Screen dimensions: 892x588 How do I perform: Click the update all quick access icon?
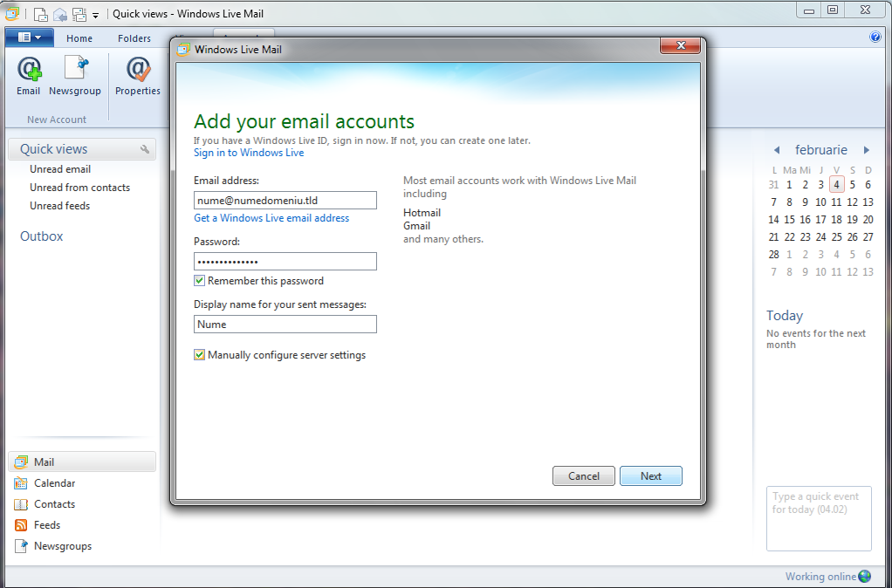click(x=79, y=14)
